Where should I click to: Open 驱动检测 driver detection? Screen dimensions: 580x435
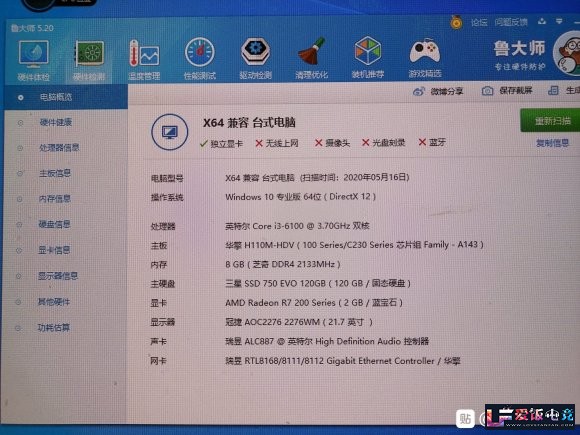point(255,58)
